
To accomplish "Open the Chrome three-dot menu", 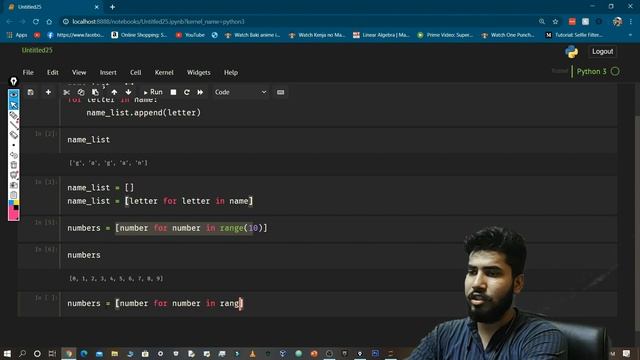I will [631, 22].
